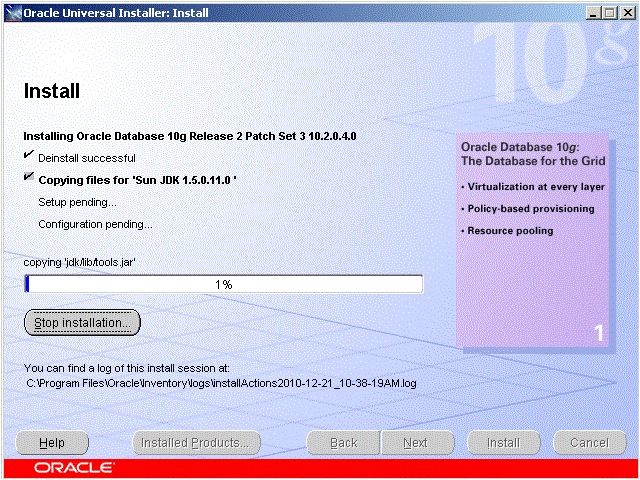Click the checkmark beside Copying files

pos(28,179)
